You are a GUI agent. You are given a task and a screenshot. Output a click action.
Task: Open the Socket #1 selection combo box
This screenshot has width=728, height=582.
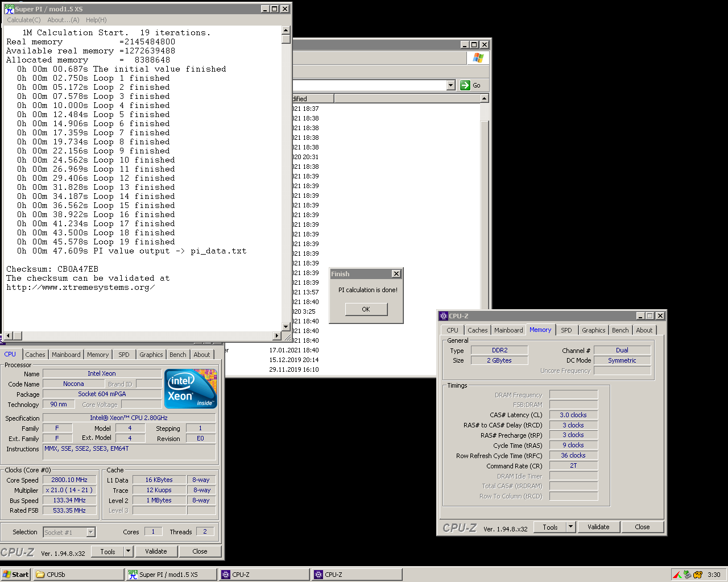click(69, 533)
